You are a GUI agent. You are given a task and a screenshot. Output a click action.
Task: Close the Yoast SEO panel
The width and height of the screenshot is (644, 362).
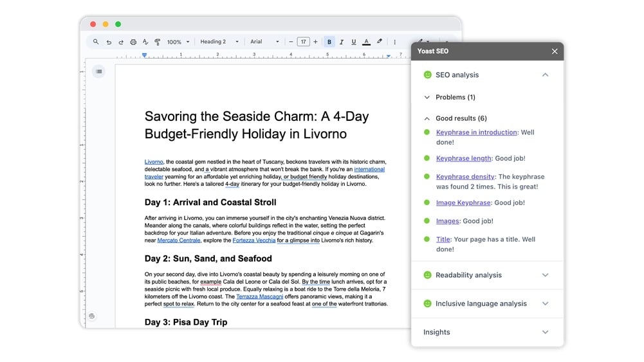click(555, 51)
